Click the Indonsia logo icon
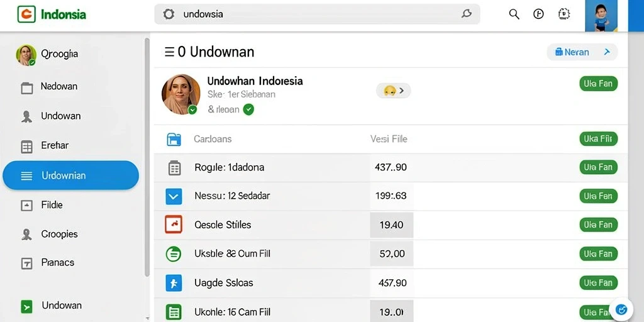The height and width of the screenshot is (322, 644). (x=26, y=14)
